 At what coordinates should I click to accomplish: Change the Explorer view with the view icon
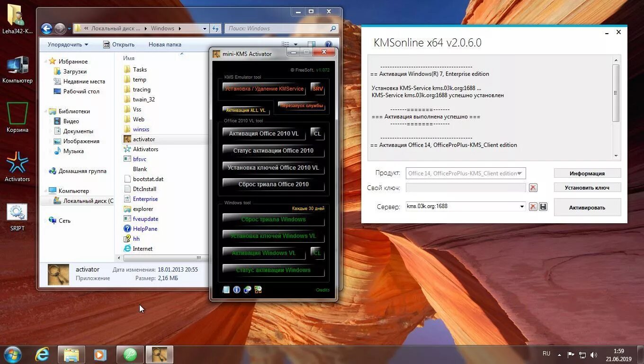coord(286,45)
